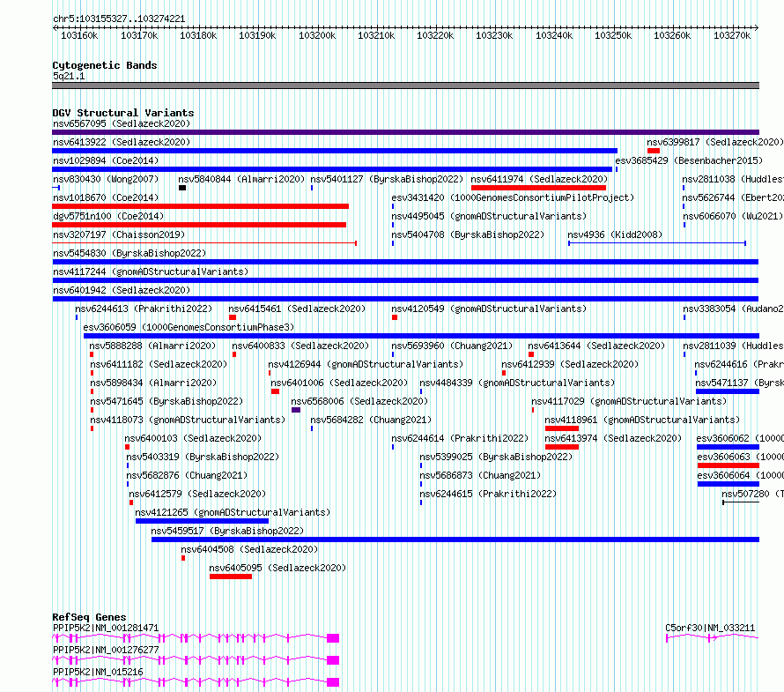Click the RefSeq Genes track title
The height and width of the screenshot is (692, 784).
tap(89, 617)
